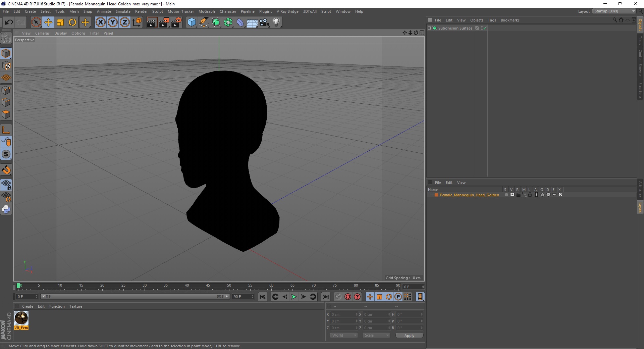
Task: Go to start of animation
Action: point(263,297)
